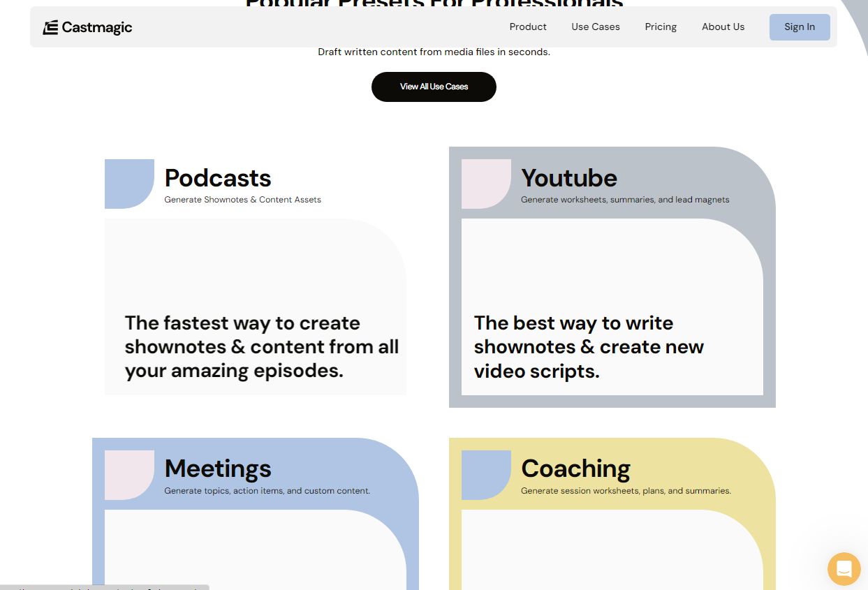Click the Meetings card pink quarter-circle icon
This screenshot has height=590, width=868.
(x=129, y=475)
